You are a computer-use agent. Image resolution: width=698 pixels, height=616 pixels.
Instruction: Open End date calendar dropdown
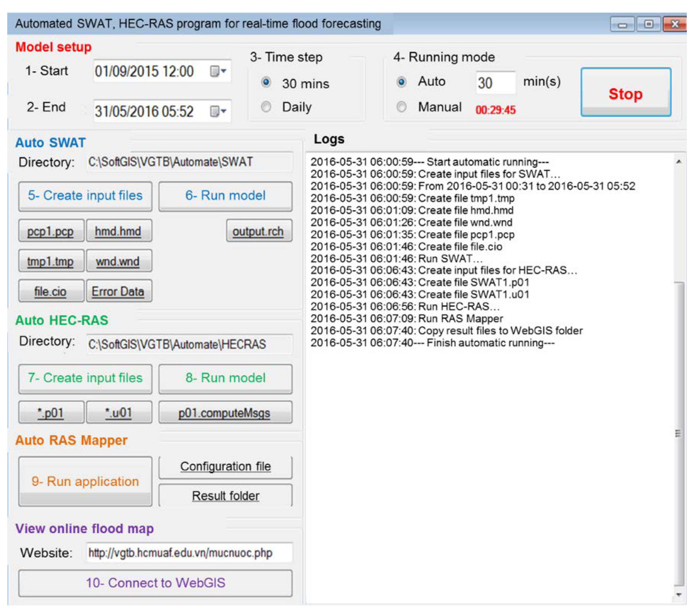(x=218, y=111)
